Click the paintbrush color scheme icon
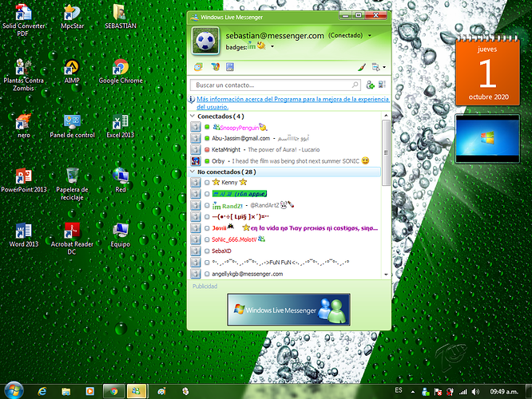The image size is (532, 399). (361, 67)
